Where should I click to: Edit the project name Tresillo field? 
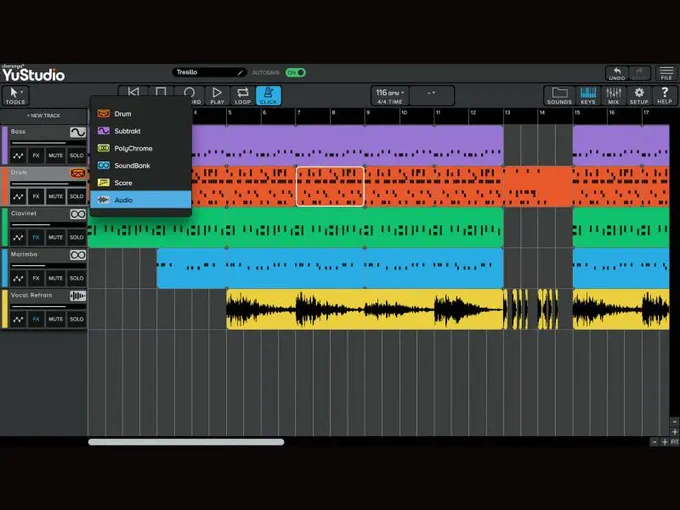(209, 72)
